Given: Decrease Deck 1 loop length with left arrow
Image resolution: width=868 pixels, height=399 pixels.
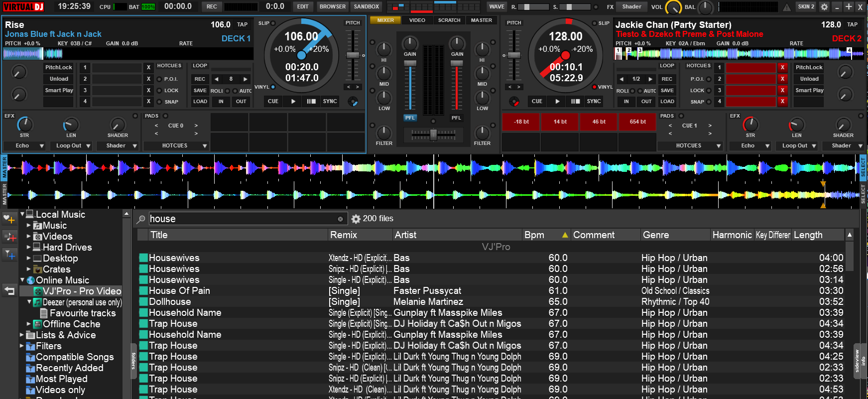Looking at the screenshot, I should pyautogui.click(x=216, y=79).
